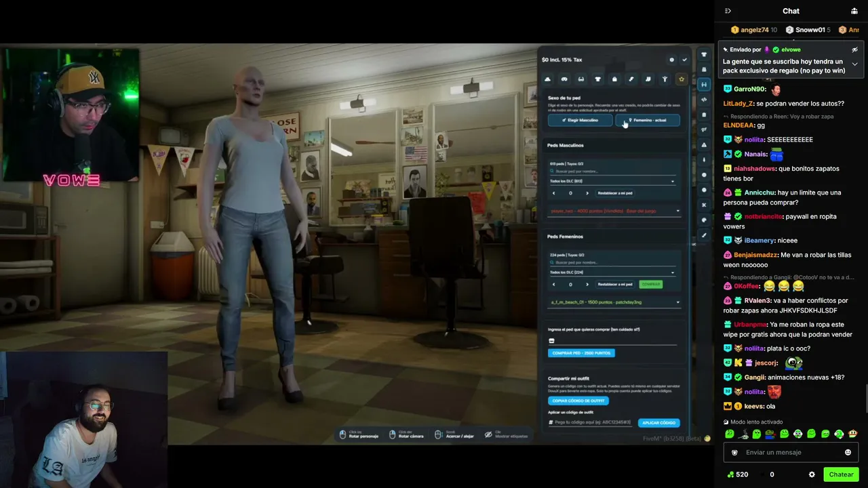Click the Chatear send button
Screen dimensions: 868x488
coord(841,474)
